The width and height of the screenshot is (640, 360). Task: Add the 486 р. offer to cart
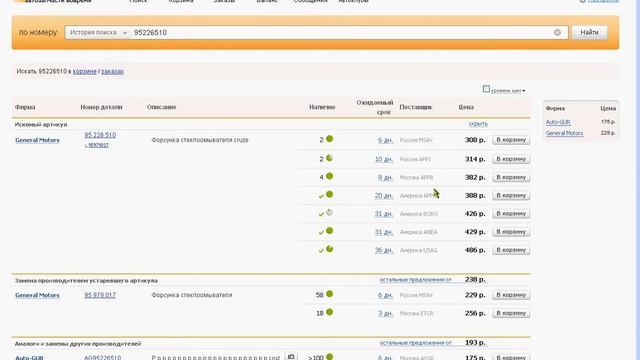coord(511,250)
